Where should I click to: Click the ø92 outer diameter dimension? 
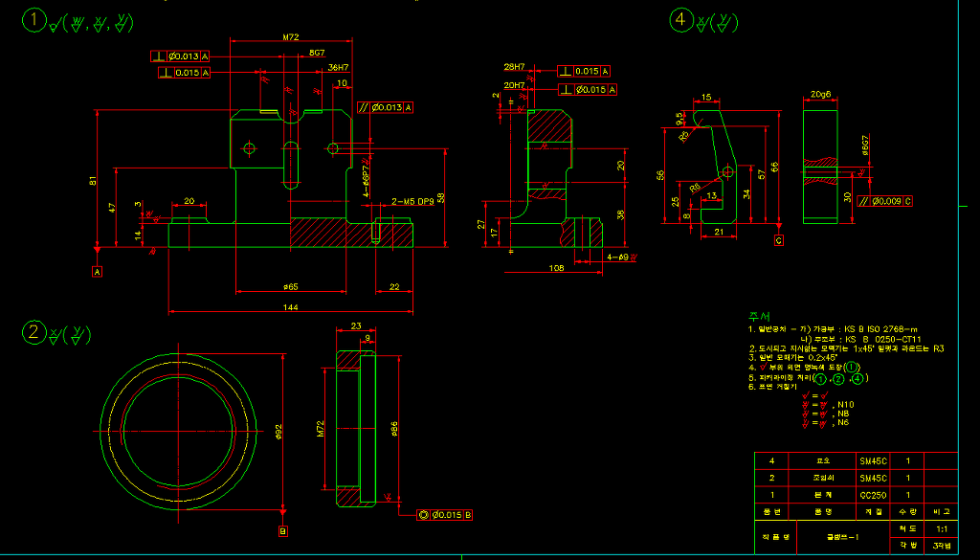click(x=278, y=432)
